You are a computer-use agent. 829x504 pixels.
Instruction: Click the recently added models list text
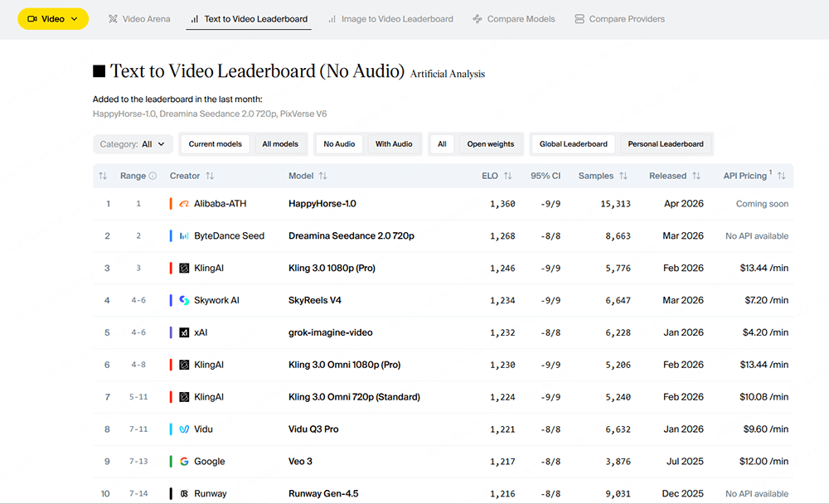tap(210, 114)
